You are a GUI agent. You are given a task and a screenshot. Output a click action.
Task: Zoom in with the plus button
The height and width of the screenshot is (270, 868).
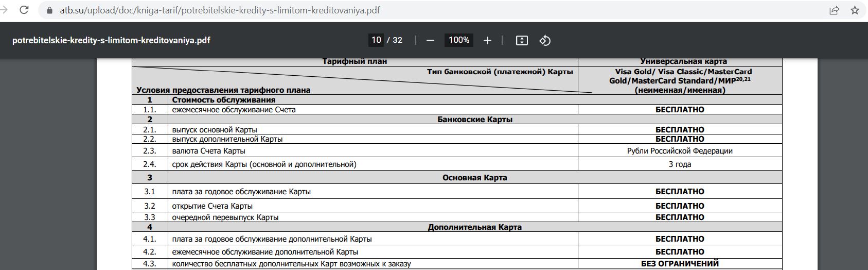(x=487, y=40)
